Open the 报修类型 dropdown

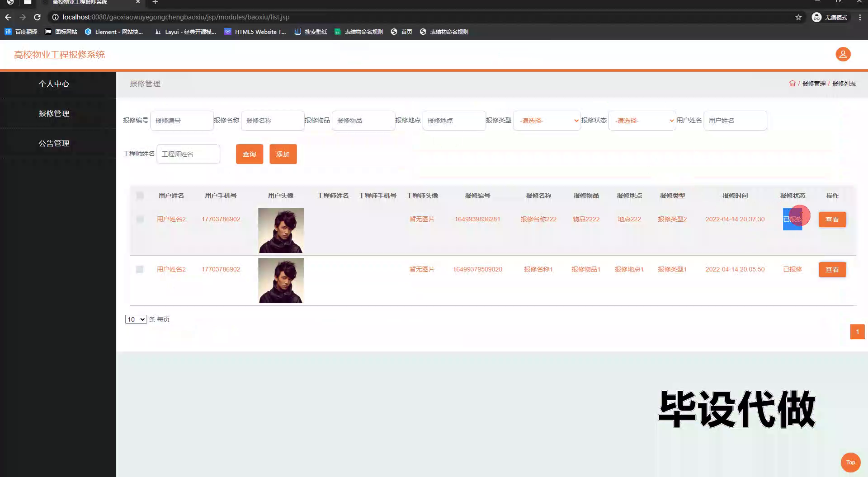click(x=547, y=121)
